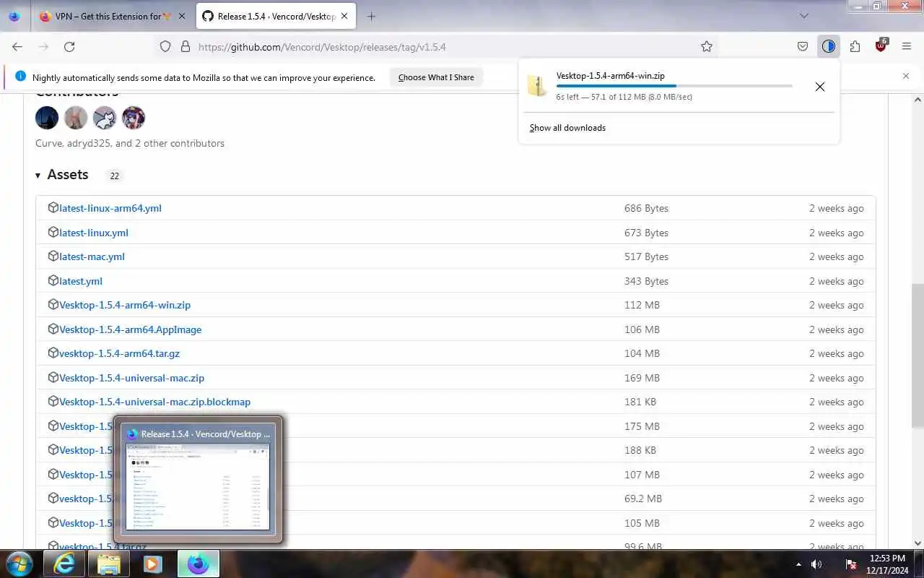Image resolution: width=924 pixels, height=578 pixels.
Task: Click the site security padlock icon
Action: pos(186,46)
